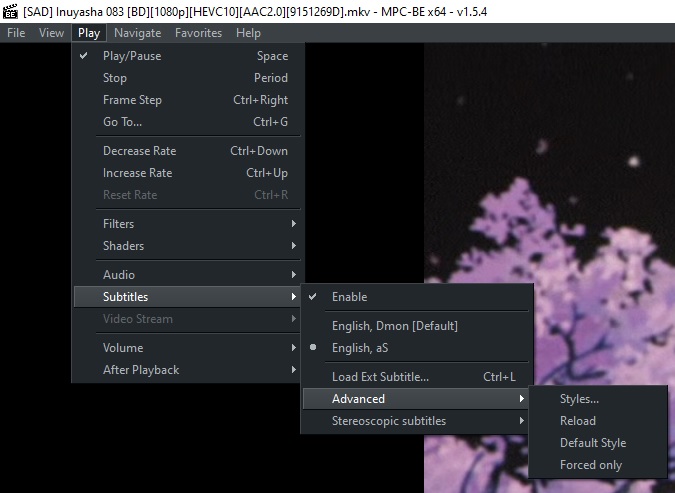Click the MPC-BE app icon in title bar

(9, 11)
